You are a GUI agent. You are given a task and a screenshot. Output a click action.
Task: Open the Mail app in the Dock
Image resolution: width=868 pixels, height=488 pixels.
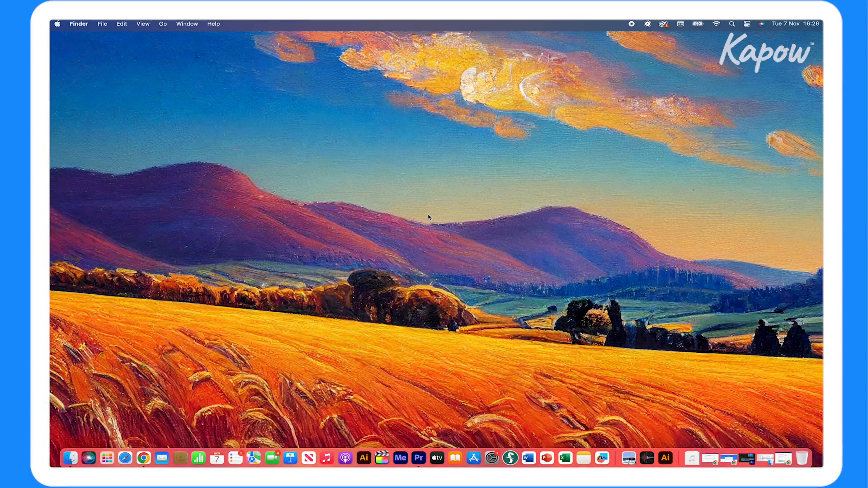(162, 458)
